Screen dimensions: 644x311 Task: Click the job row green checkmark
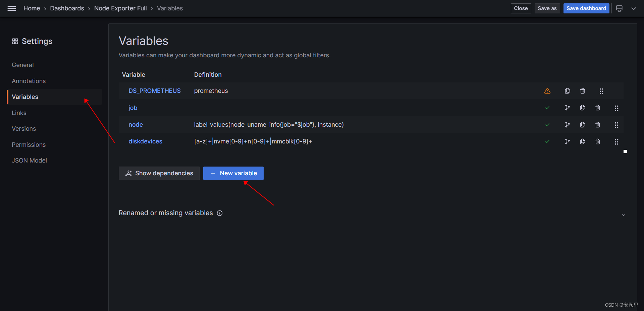547,108
